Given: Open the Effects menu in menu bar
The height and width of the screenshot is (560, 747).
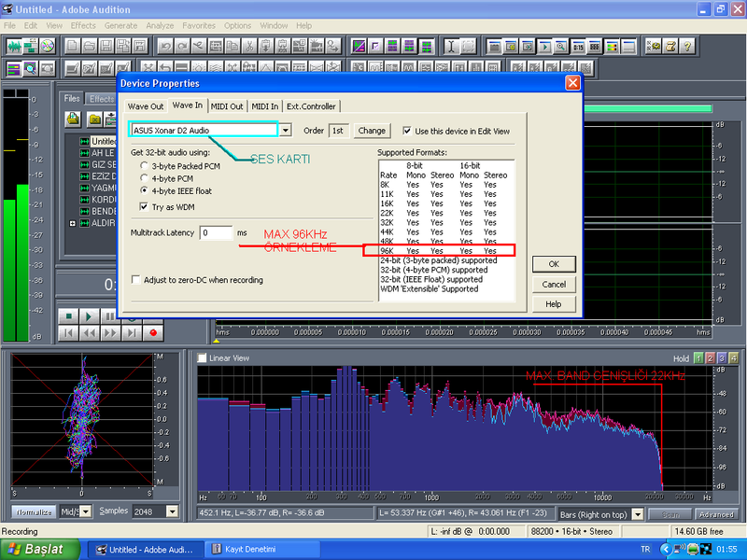Looking at the screenshot, I should click(x=82, y=25).
